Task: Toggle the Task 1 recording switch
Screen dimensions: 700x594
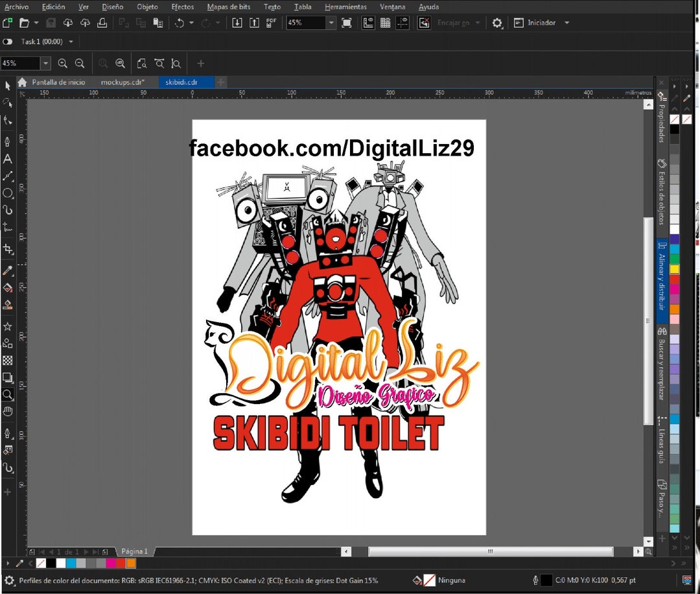Action: click(x=7, y=42)
